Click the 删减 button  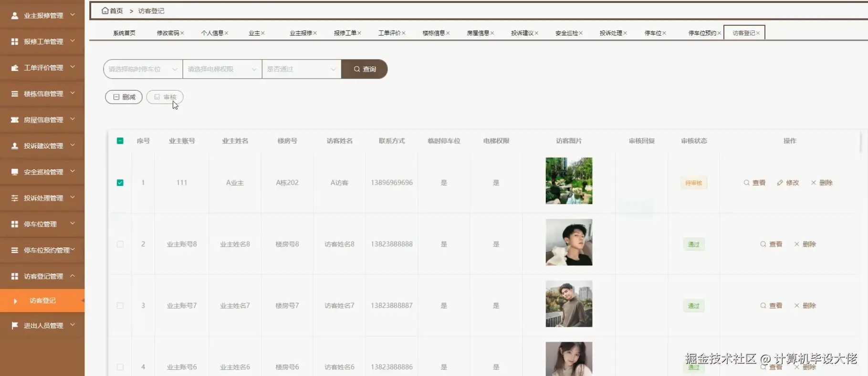[124, 97]
